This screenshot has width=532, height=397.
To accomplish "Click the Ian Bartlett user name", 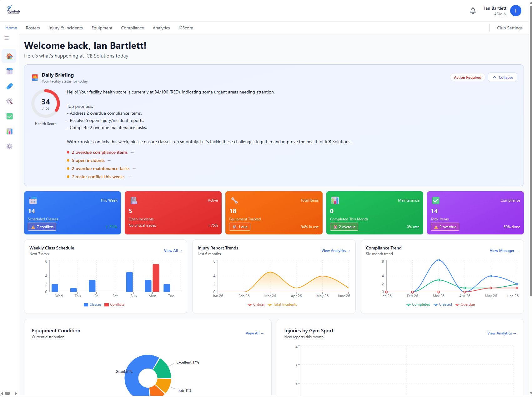I will [495, 8].
